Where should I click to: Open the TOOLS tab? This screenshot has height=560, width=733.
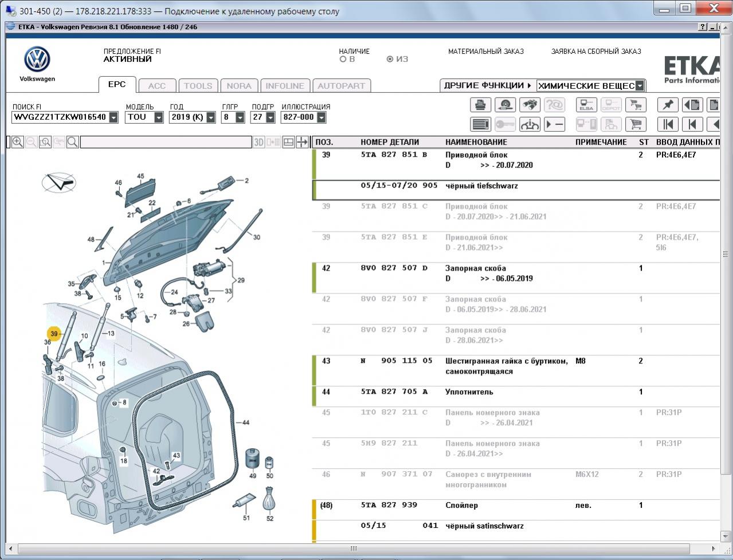click(198, 86)
